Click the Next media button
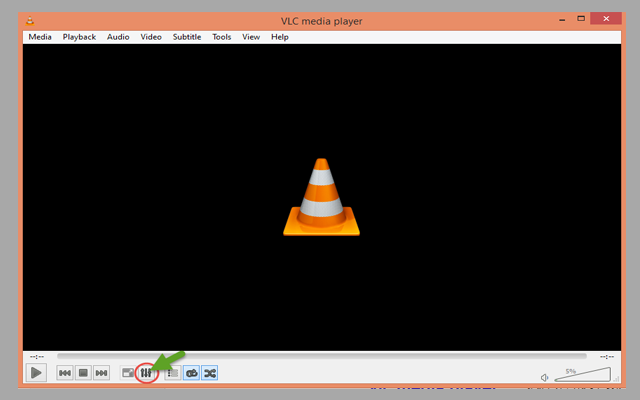Screen dimensions: 640x400 pyautogui.click(x=101, y=373)
